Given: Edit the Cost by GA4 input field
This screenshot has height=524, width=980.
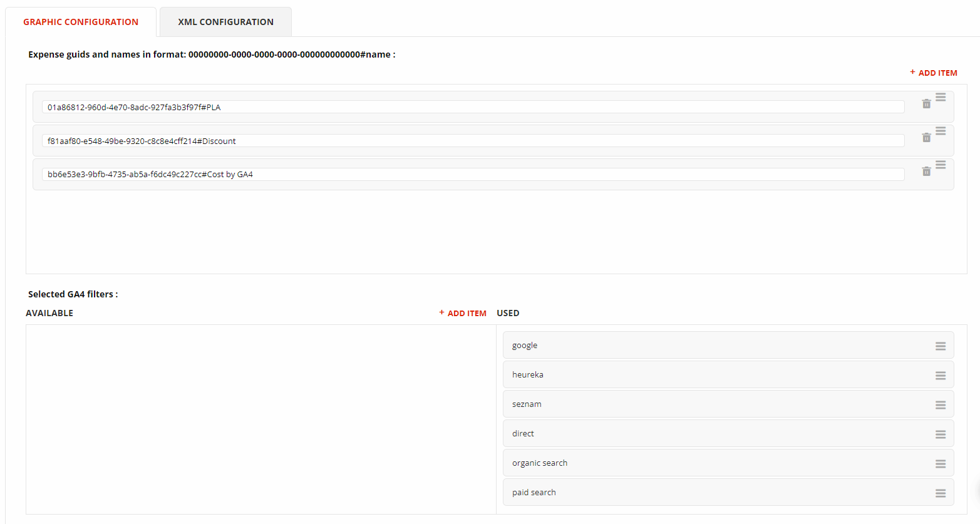Looking at the screenshot, I should (473, 174).
